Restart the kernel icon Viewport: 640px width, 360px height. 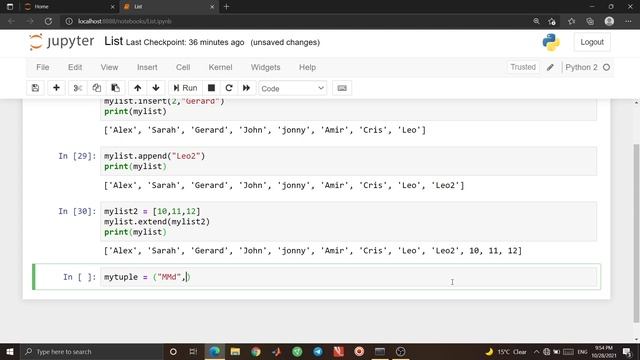click(x=229, y=88)
